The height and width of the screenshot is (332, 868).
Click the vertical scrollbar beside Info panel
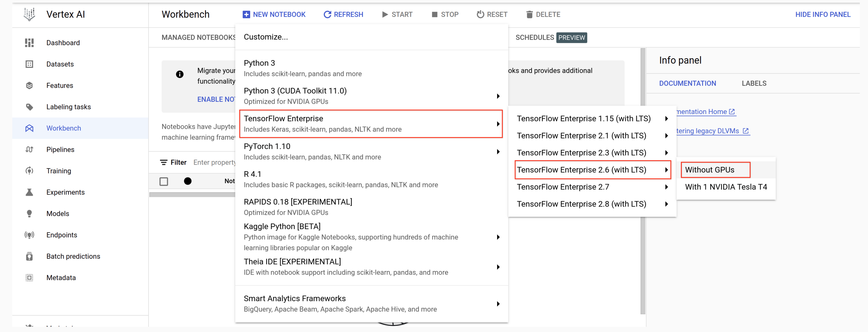point(643,181)
